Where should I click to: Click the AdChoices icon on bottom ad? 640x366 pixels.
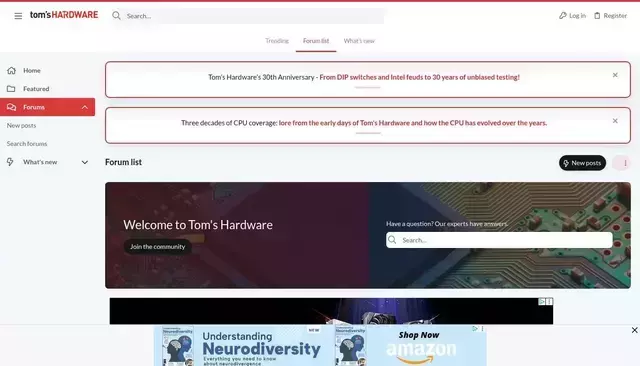(475, 328)
